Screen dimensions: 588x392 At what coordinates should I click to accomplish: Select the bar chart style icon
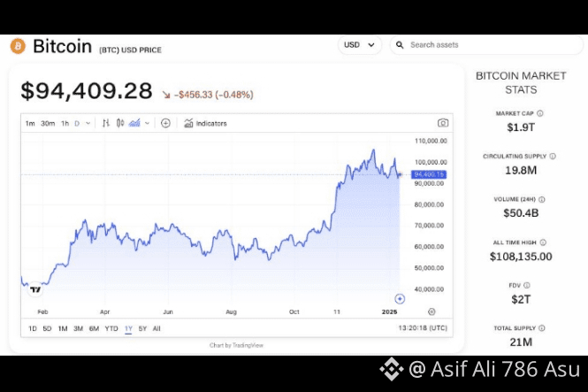(106, 123)
